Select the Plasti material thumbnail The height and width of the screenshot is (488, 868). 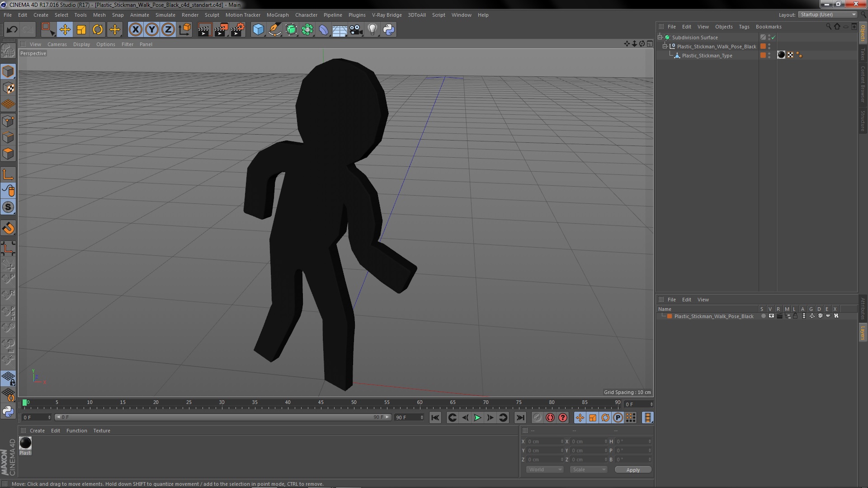click(25, 443)
